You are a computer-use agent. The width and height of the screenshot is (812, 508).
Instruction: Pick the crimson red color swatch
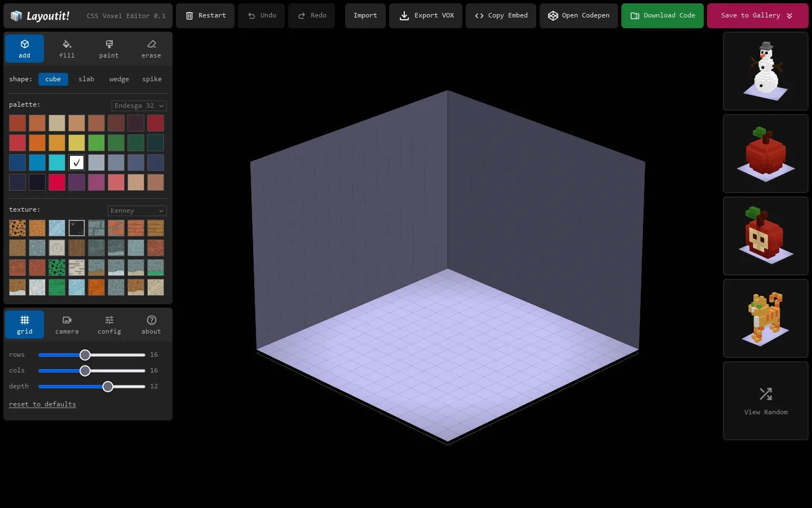(x=57, y=182)
